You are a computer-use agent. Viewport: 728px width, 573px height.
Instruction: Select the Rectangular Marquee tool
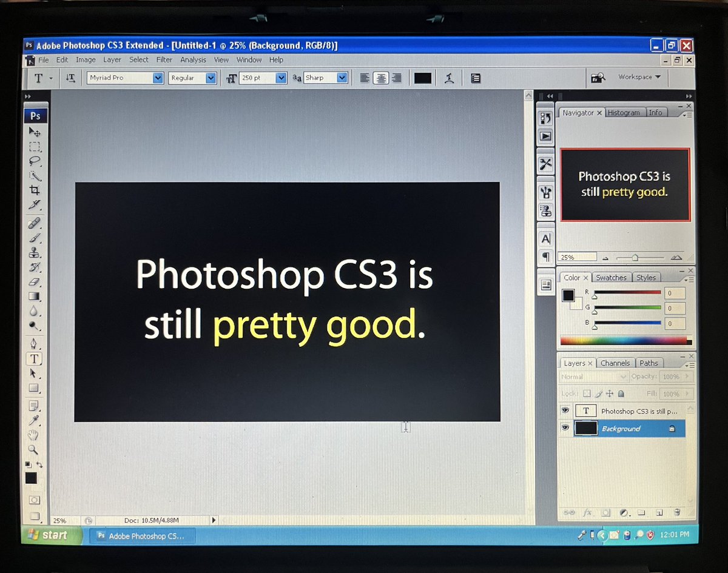pos(35,146)
